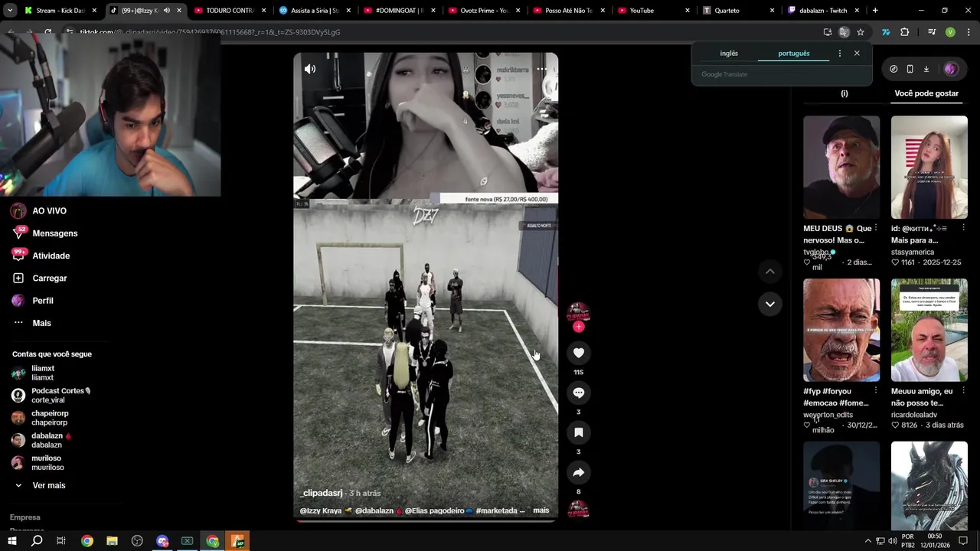Viewport: 980px width, 551px height.
Task: Share the video with the arrow icon
Action: click(x=579, y=472)
